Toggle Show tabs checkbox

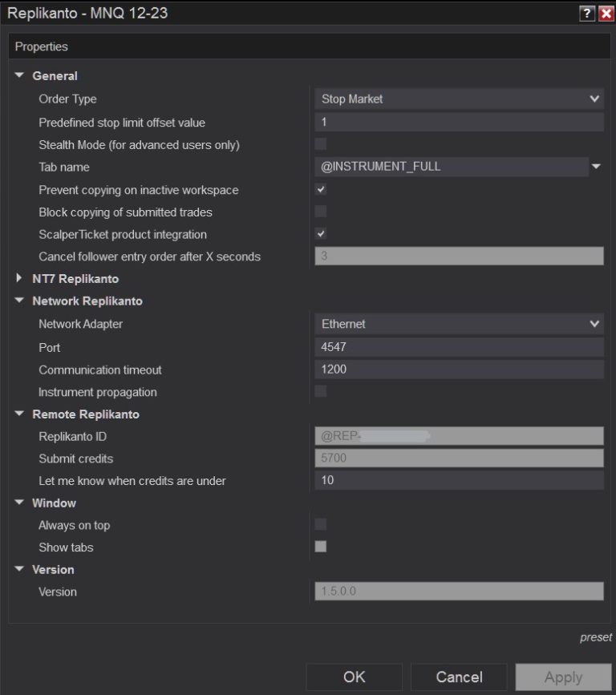[321, 547]
